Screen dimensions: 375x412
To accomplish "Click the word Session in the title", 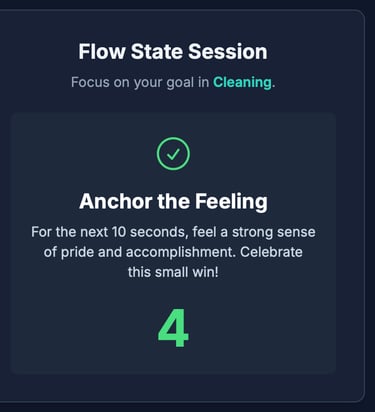I will (228, 52).
